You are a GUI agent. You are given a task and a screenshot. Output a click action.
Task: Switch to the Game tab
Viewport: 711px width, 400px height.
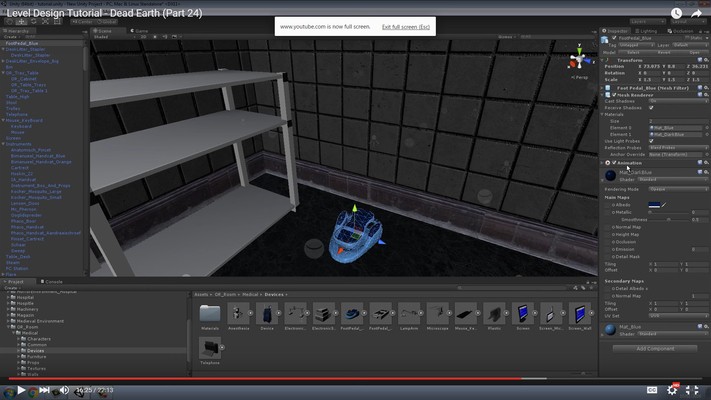pyautogui.click(x=139, y=31)
